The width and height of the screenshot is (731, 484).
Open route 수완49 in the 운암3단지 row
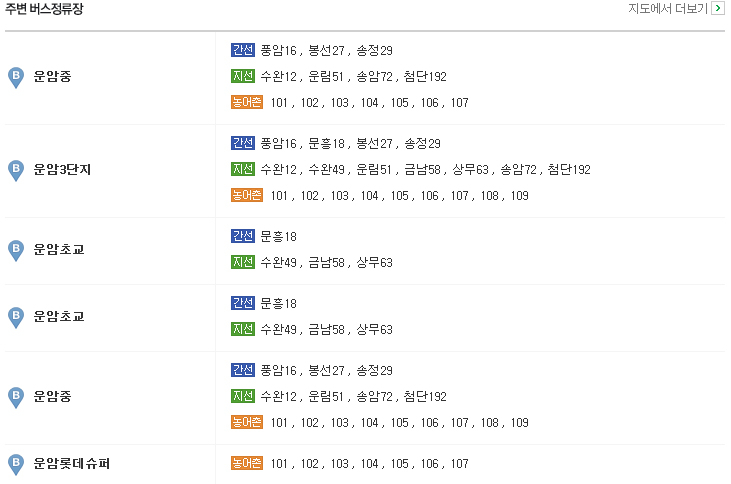[326, 170]
